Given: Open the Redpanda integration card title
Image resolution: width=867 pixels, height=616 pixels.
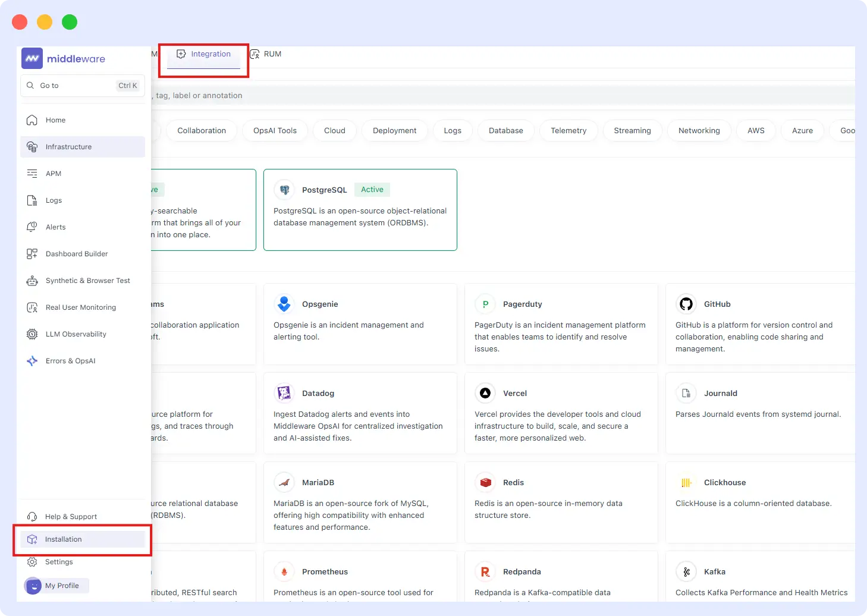Looking at the screenshot, I should [522, 572].
